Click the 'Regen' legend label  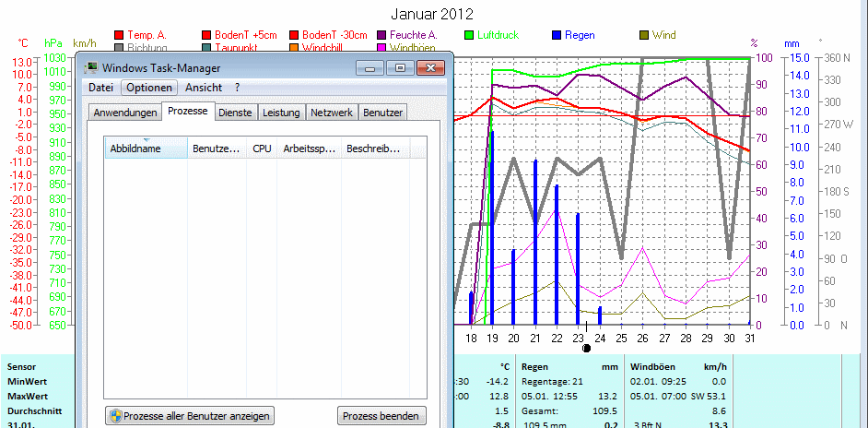(580, 35)
